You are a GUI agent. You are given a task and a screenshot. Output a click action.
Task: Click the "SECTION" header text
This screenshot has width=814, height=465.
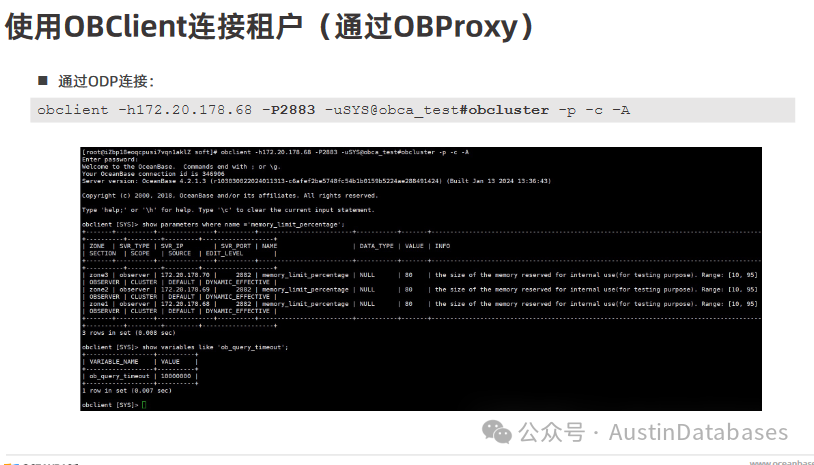(103, 253)
